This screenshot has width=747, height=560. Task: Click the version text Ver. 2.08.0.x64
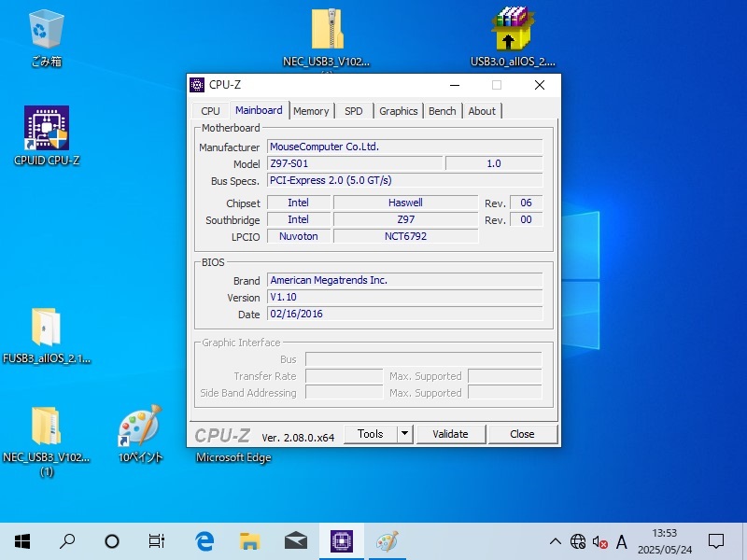pos(298,438)
